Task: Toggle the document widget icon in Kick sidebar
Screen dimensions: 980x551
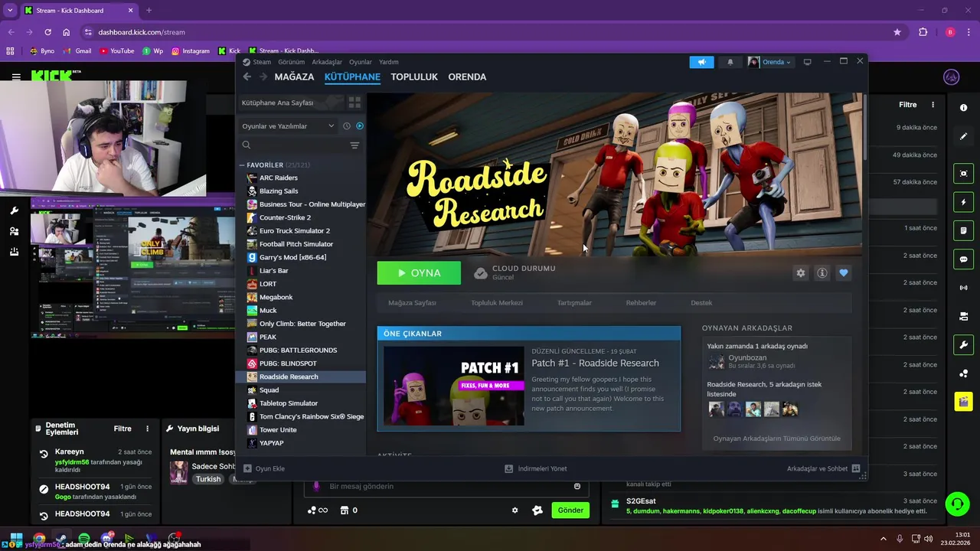Action: (x=963, y=230)
